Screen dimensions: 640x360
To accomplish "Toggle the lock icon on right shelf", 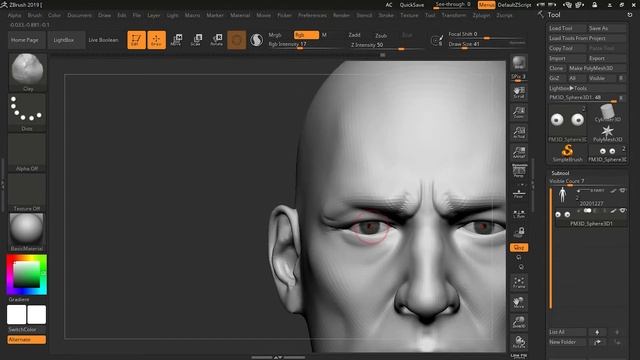I will point(519,232).
